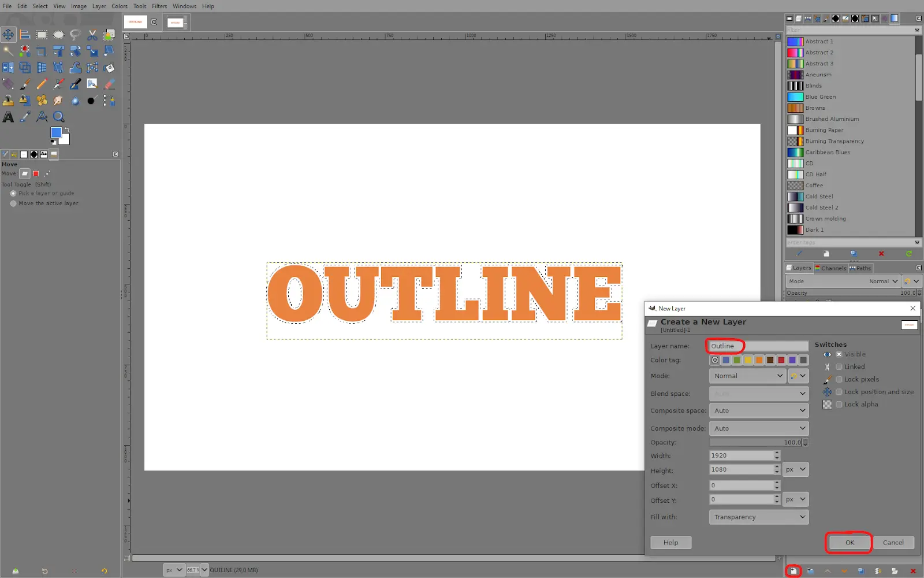Toggle the Visible checkbox in New Layer dialog
The width and height of the screenshot is (924, 578).
pos(839,354)
